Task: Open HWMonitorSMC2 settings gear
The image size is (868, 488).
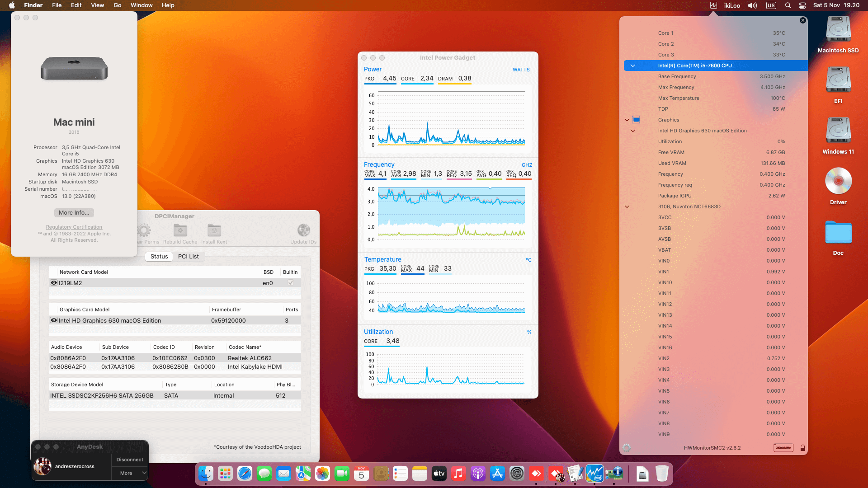Action: (x=627, y=448)
